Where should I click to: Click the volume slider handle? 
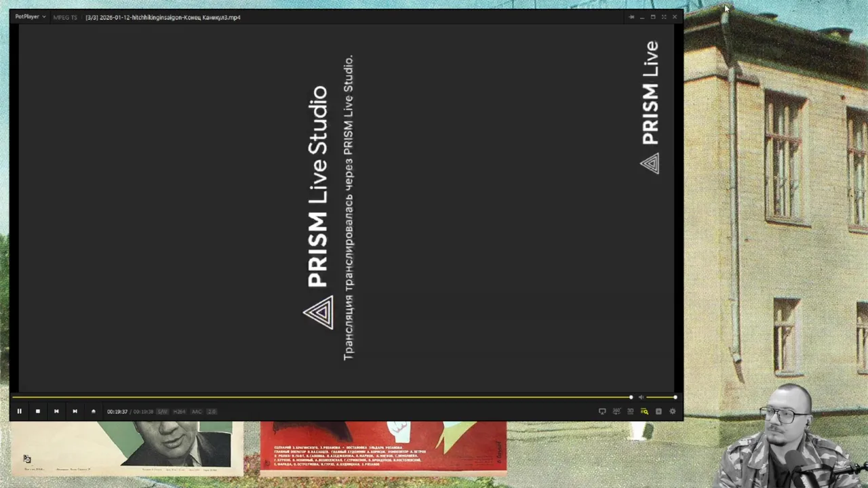[675, 397]
